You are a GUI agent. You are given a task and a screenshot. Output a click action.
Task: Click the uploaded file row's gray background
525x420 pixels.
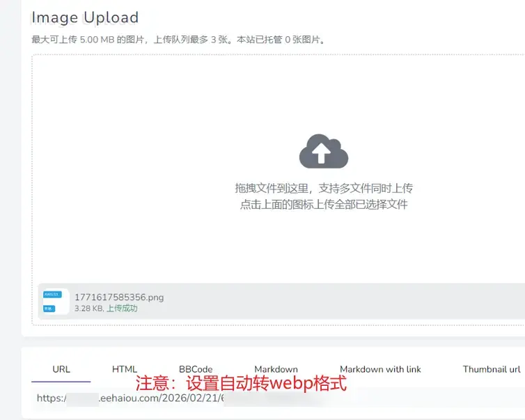tap(348, 302)
